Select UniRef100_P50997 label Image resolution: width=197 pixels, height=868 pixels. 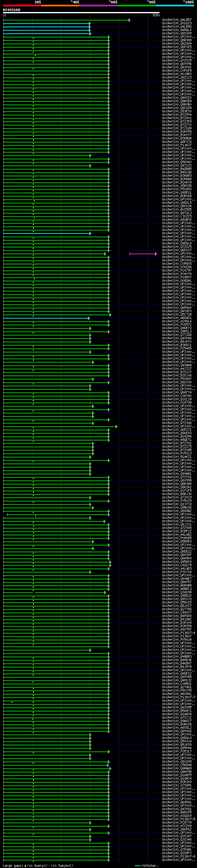177,379
